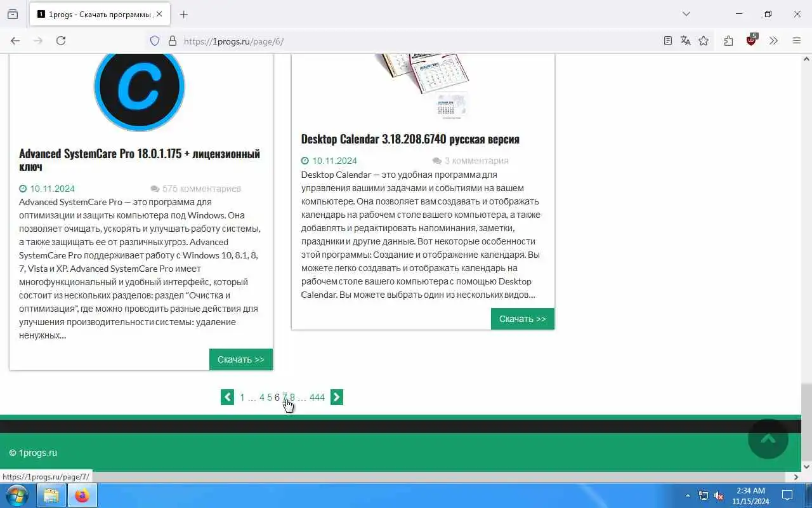Open Advanced SystemCare logo thumbnail
This screenshot has height=508, width=812.
coord(140,93)
